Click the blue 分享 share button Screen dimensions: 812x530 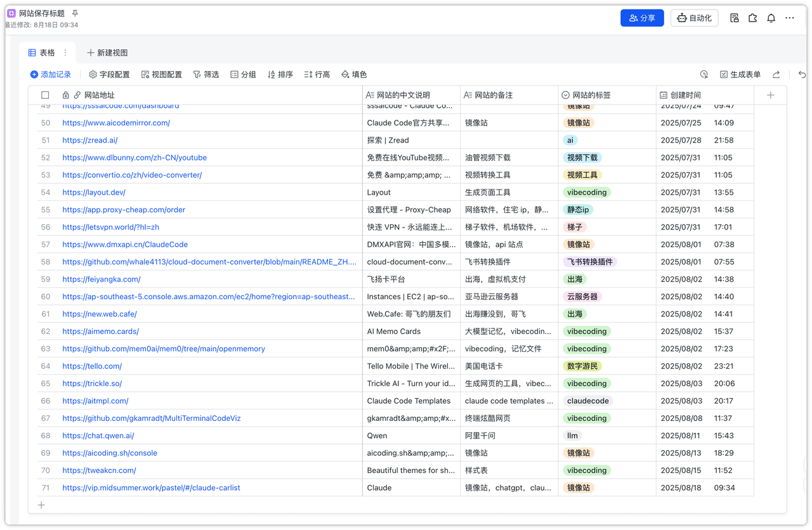[641, 18]
